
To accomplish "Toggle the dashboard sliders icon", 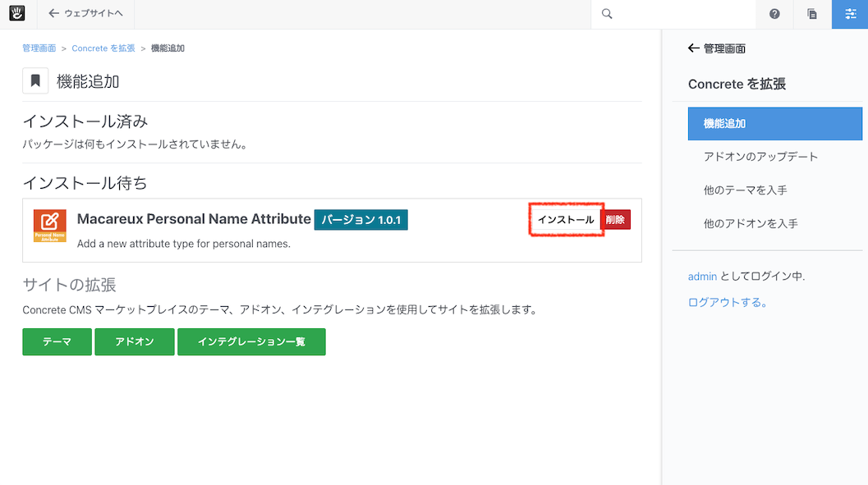I will (x=850, y=14).
